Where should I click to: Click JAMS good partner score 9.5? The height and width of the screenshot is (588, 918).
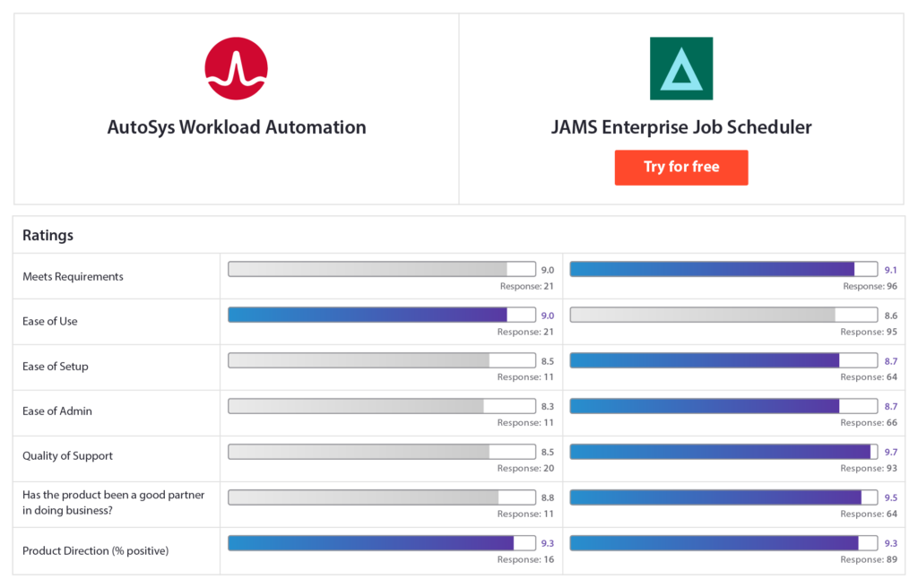tap(890, 497)
